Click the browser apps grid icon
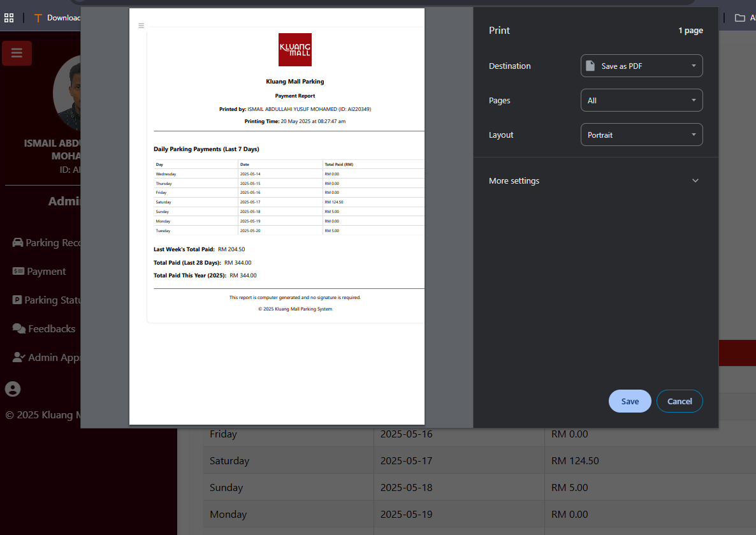Viewport: 756px width, 535px height. coord(9,18)
